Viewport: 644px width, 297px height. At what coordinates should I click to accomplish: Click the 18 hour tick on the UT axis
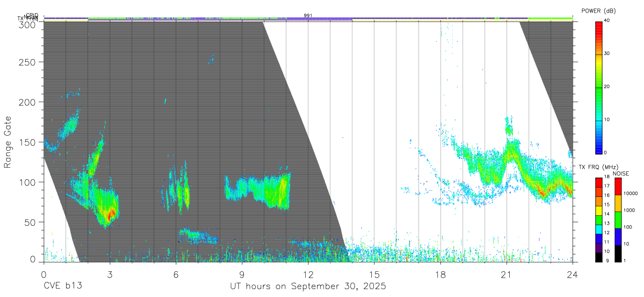(440, 274)
